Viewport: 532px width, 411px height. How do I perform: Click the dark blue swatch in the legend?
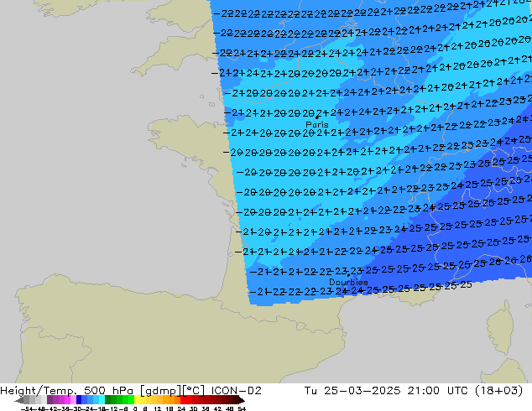[79, 400]
